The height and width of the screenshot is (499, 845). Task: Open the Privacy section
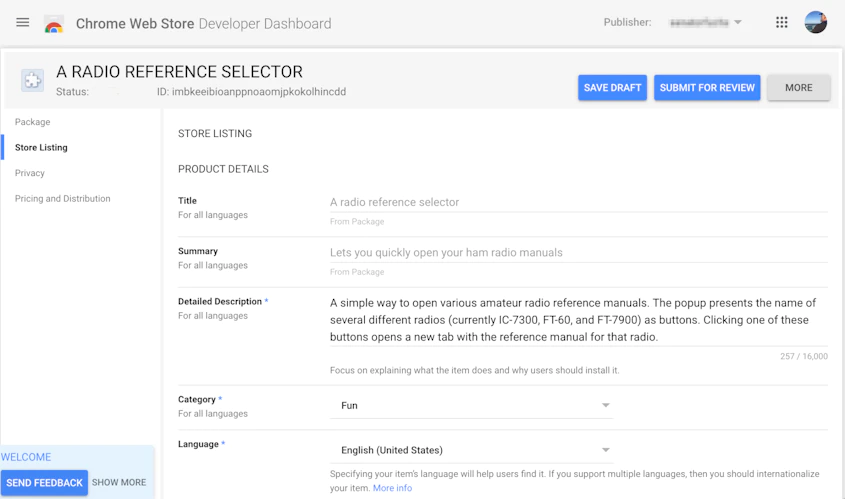tap(30, 173)
